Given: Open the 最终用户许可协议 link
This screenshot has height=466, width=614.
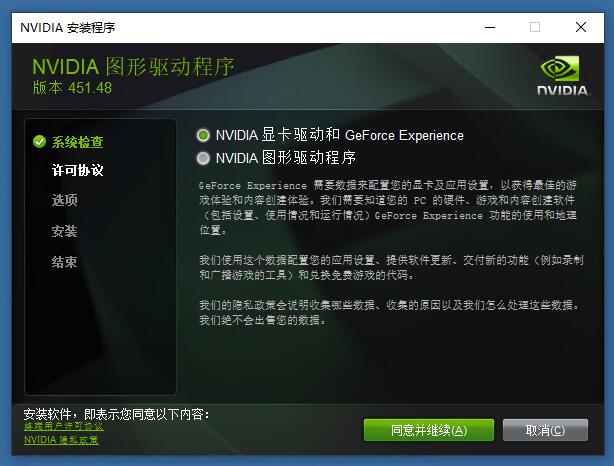Looking at the screenshot, I should click(x=63, y=426).
